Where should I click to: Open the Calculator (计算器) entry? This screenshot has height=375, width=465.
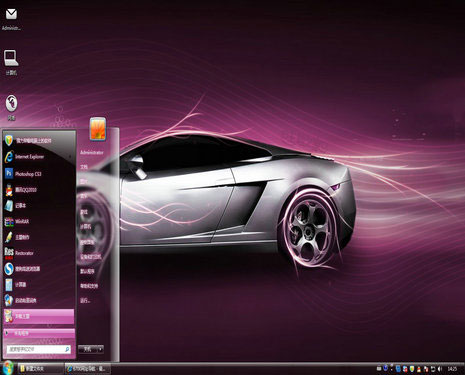click(39, 285)
